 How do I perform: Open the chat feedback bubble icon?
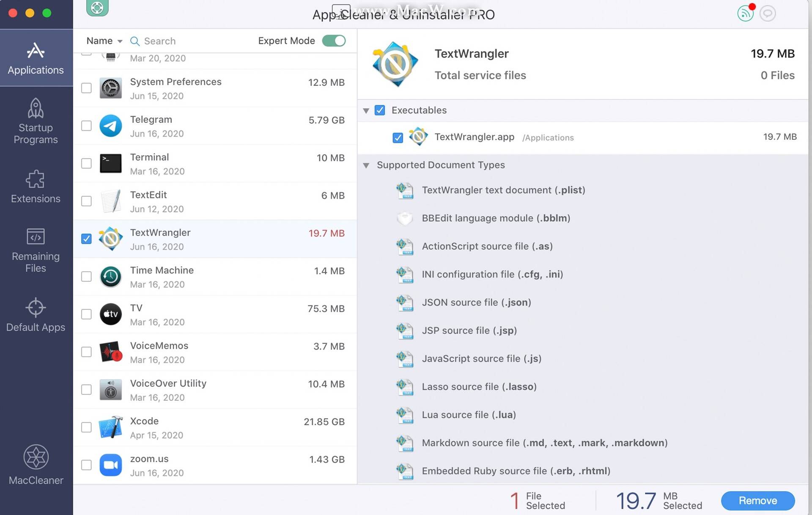pyautogui.click(x=767, y=13)
